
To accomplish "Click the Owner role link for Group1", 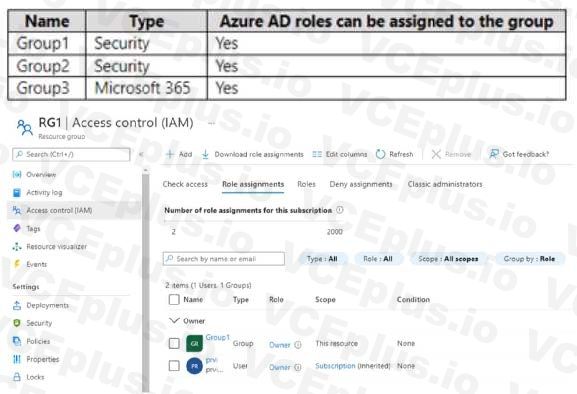I will pyautogui.click(x=280, y=345).
